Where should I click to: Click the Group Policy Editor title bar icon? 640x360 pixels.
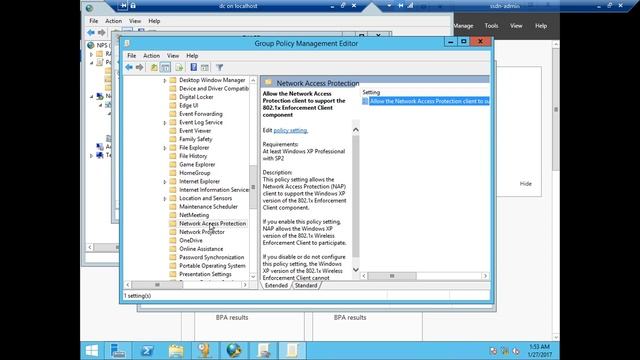127,43
